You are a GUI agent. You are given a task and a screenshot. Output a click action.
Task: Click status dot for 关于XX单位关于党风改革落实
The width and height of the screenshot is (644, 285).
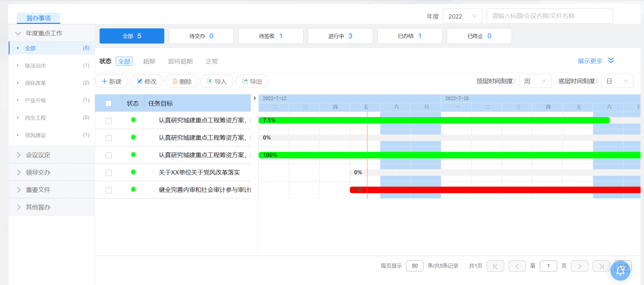[133, 172]
